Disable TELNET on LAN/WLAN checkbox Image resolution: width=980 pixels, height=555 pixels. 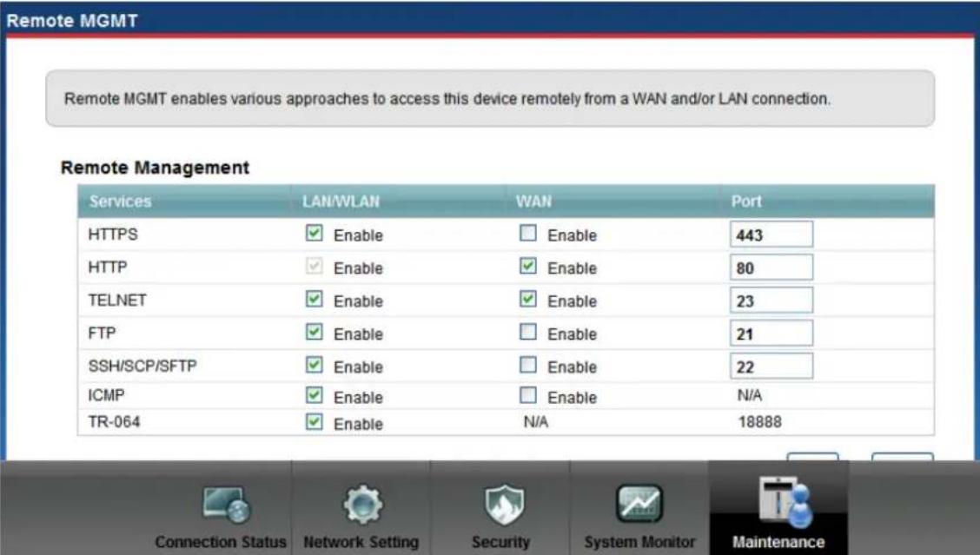pos(314,299)
